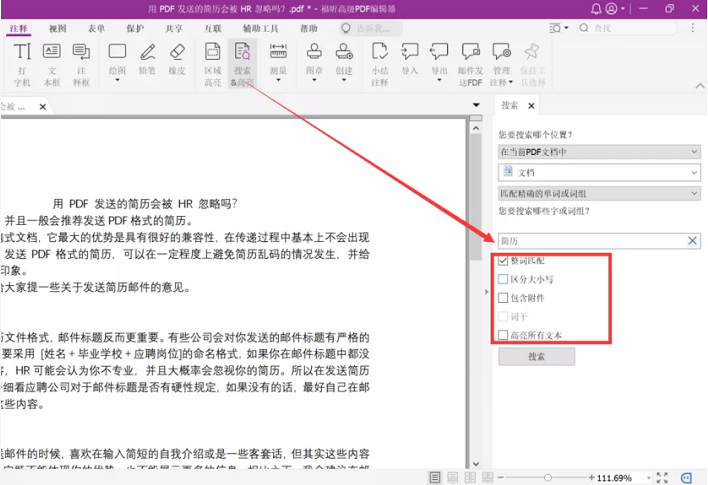
Task: Open the more options kebab menu
Action: click(693, 28)
